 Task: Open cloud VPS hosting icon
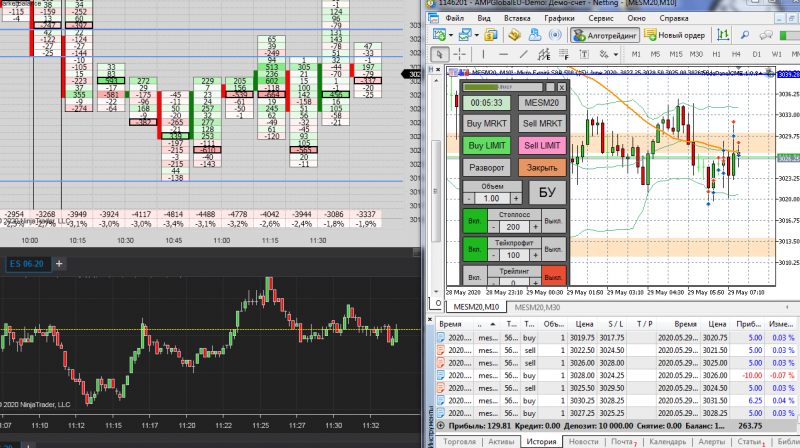pyautogui.click(x=535, y=35)
